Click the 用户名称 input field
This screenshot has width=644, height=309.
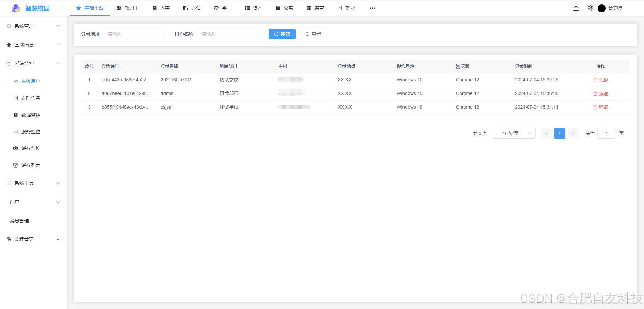pos(227,34)
